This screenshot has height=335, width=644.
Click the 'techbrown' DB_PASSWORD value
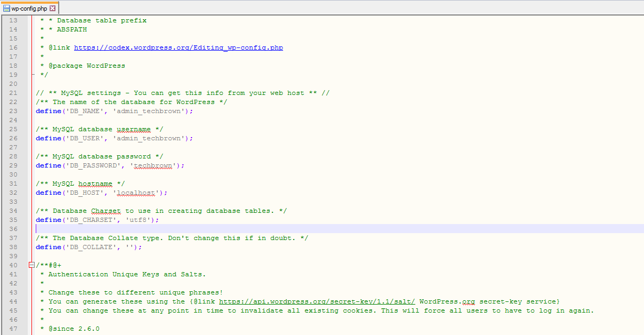point(153,165)
